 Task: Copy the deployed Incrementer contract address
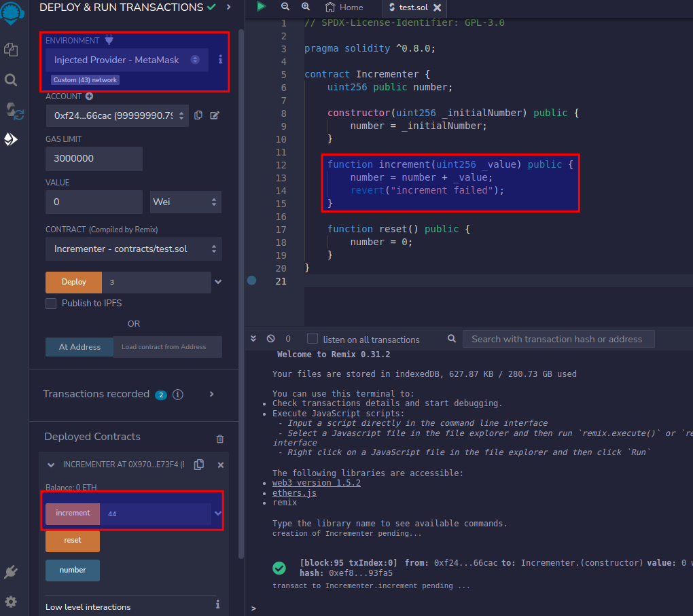tap(198, 465)
